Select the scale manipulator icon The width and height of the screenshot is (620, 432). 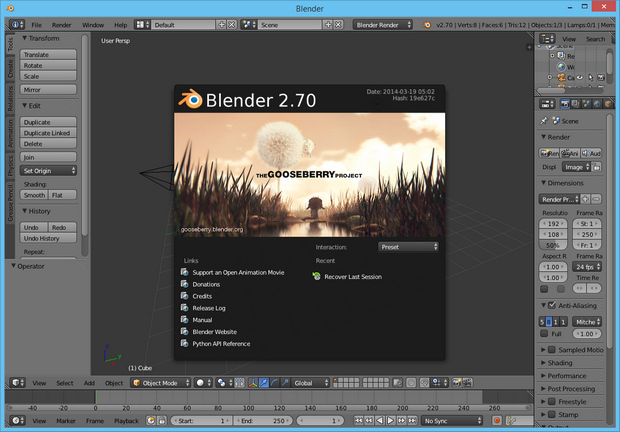(x=285, y=383)
